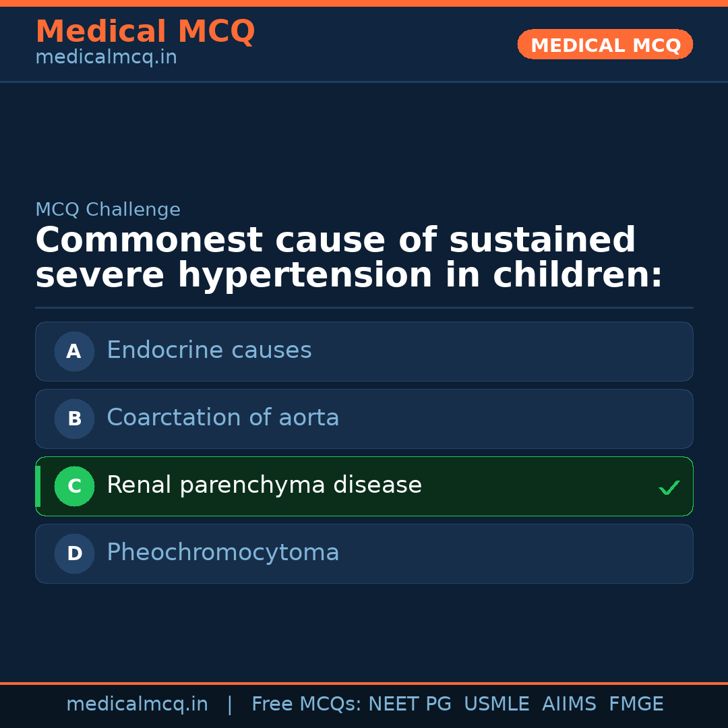The image size is (728, 728).
Task: Click the green checkmark on the correct answer
Action: click(669, 487)
